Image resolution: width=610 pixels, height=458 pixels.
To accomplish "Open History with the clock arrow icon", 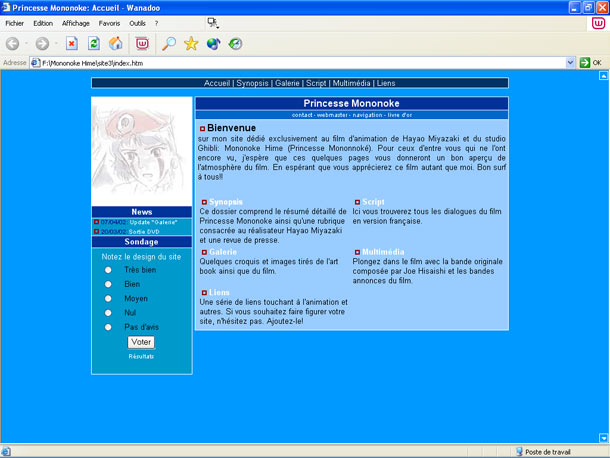I will (235, 44).
